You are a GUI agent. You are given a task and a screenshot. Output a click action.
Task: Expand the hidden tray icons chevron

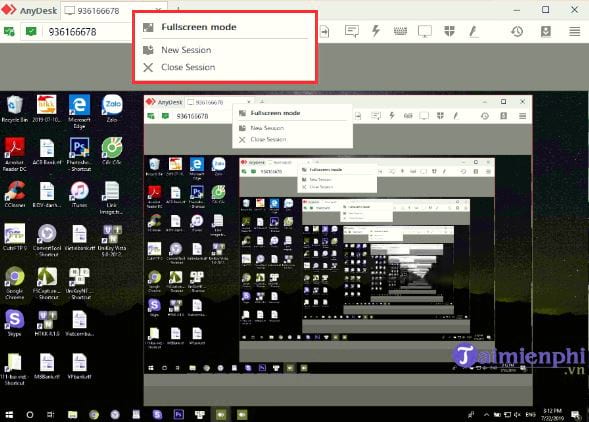point(486,414)
